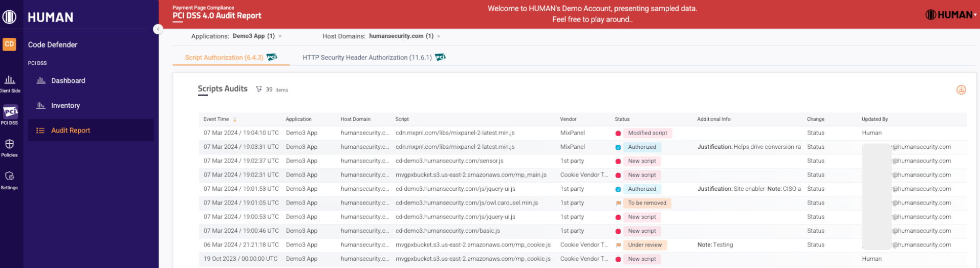Click the HUMAN logo icon in sidebar
The height and width of the screenshot is (268, 980).
[x=9, y=17]
